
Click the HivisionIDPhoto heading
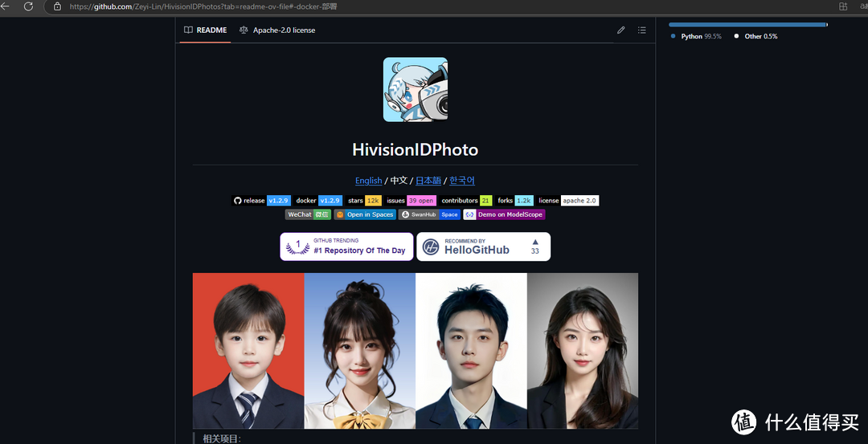(416, 150)
